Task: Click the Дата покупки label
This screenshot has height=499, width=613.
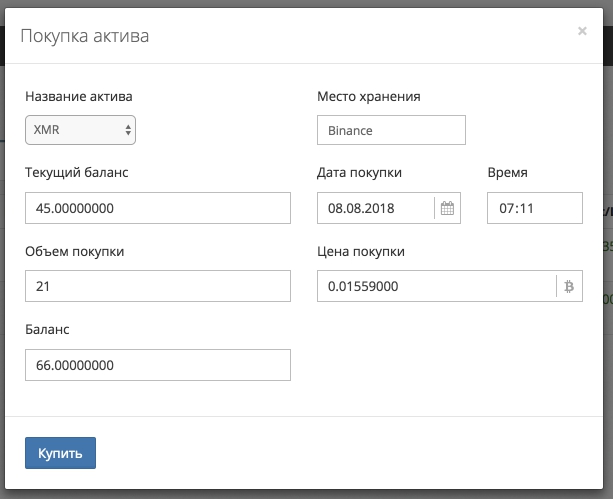Action: [359, 172]
